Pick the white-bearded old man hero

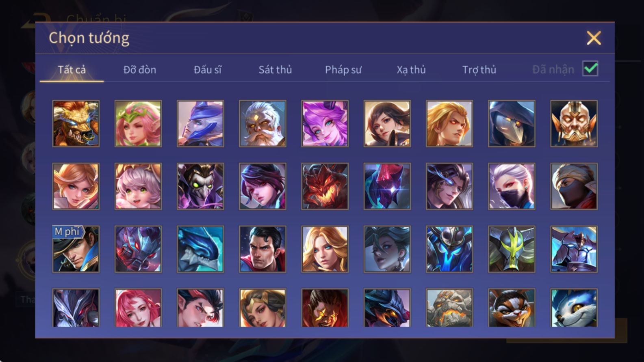(x=262, y=123)
